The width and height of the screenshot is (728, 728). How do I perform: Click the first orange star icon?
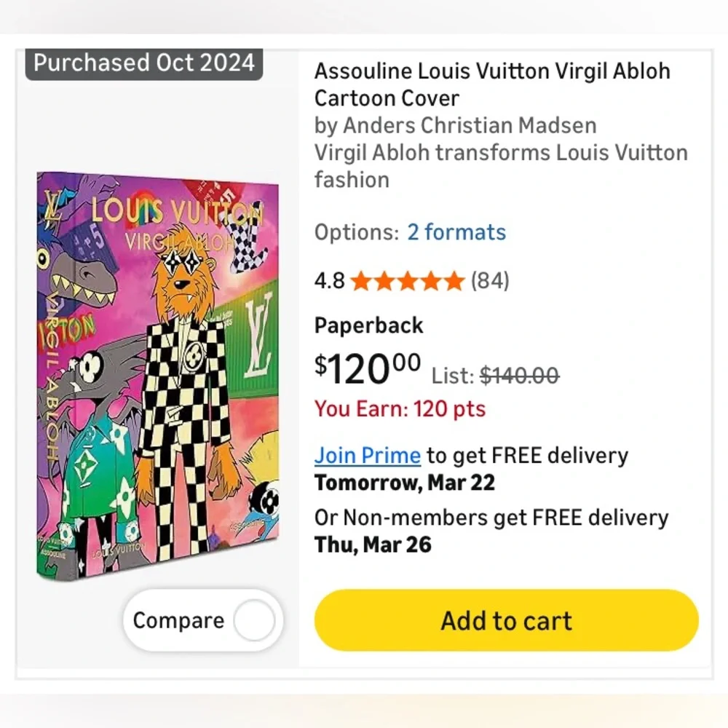[360, 280]
